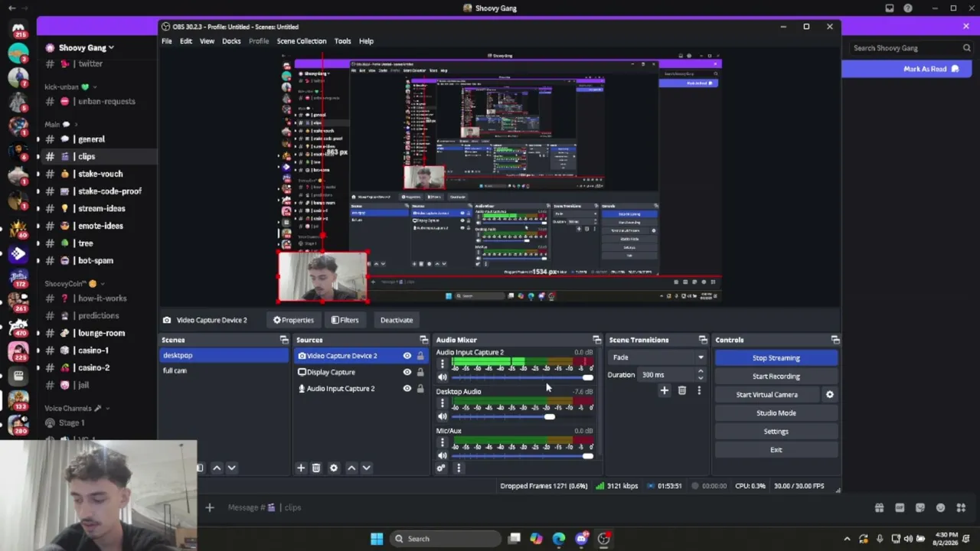This screenshot has width=980, height=551.
Task: Open Audio Mixer panel three-dot menu
Action: point(459,468)
